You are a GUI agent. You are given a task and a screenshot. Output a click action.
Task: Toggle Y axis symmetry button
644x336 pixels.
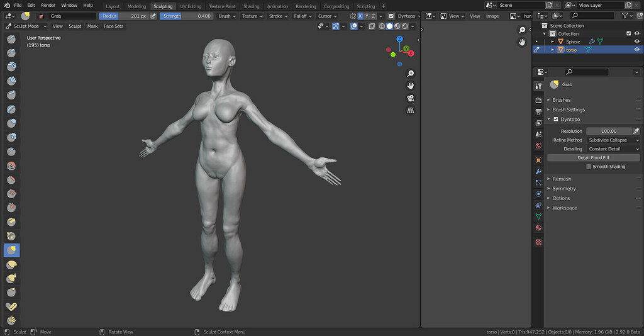click(x=367, y=16)
